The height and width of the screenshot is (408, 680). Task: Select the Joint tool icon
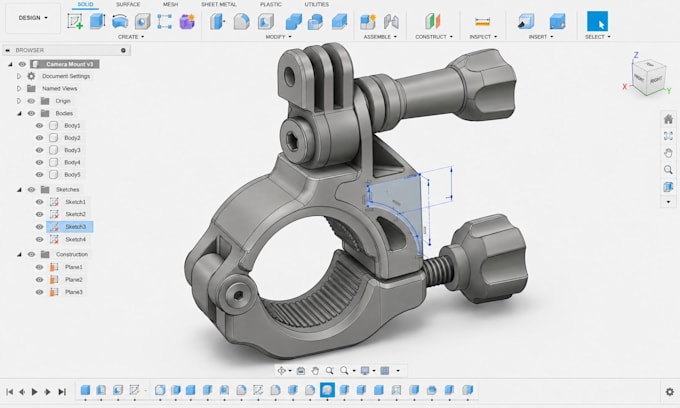tap(391, 21)
